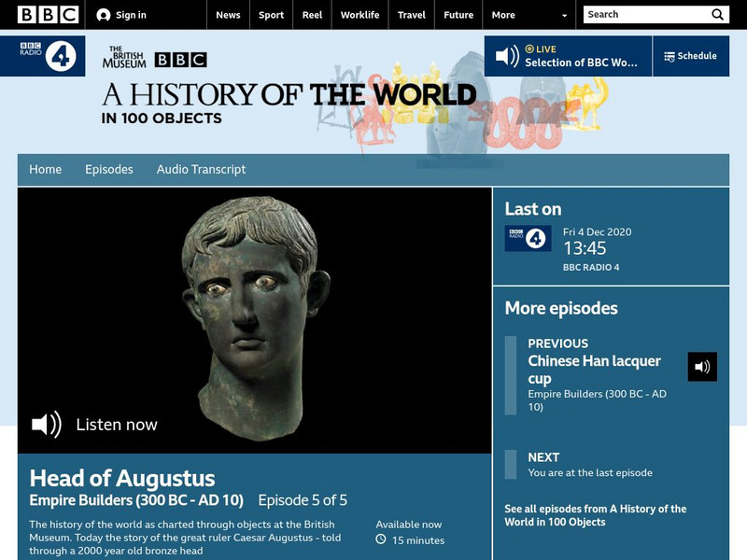
Task: Open See all episodes link
Action: pos(595,513)
